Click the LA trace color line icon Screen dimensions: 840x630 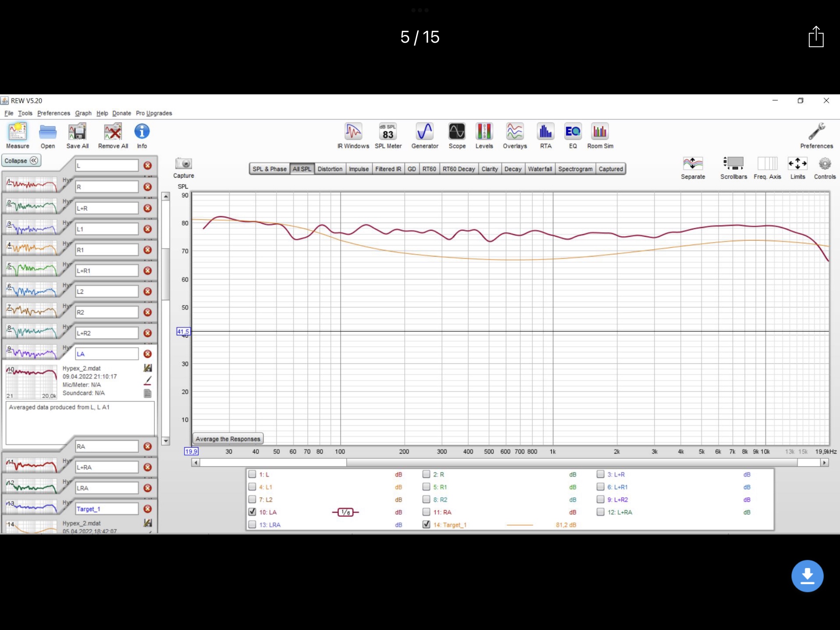pos(148,381)
